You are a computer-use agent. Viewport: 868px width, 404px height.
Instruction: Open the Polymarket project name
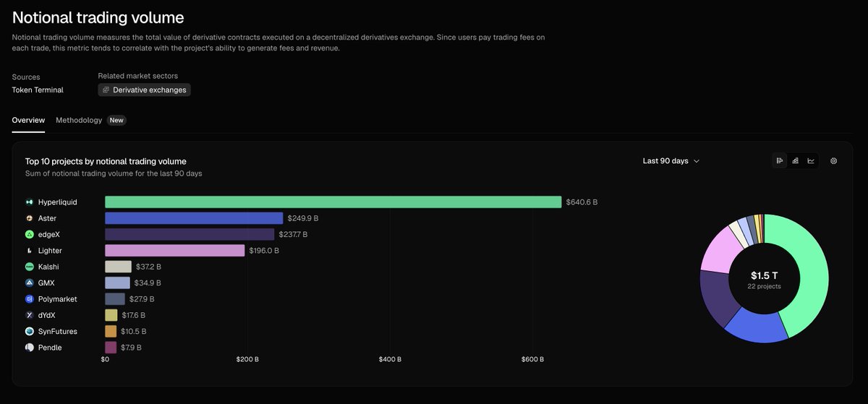coord(58,299)
